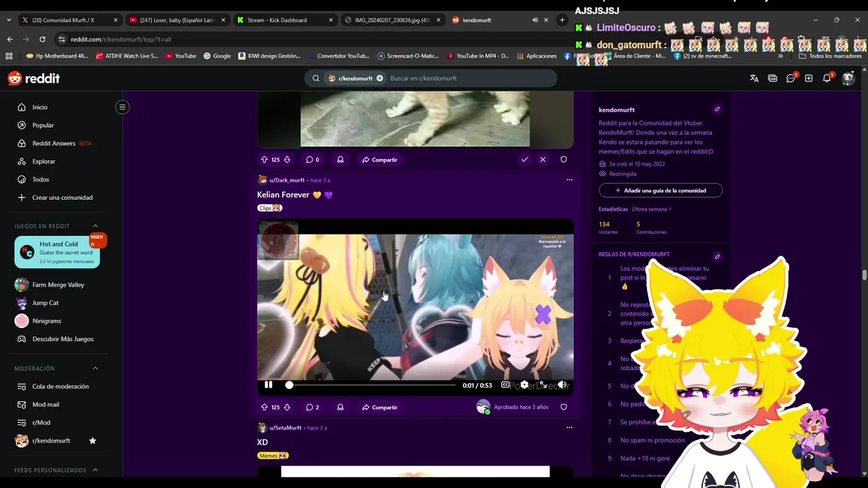
Task: Open the notifications bell
Action: pyautogui.click(x=827, y=79)
